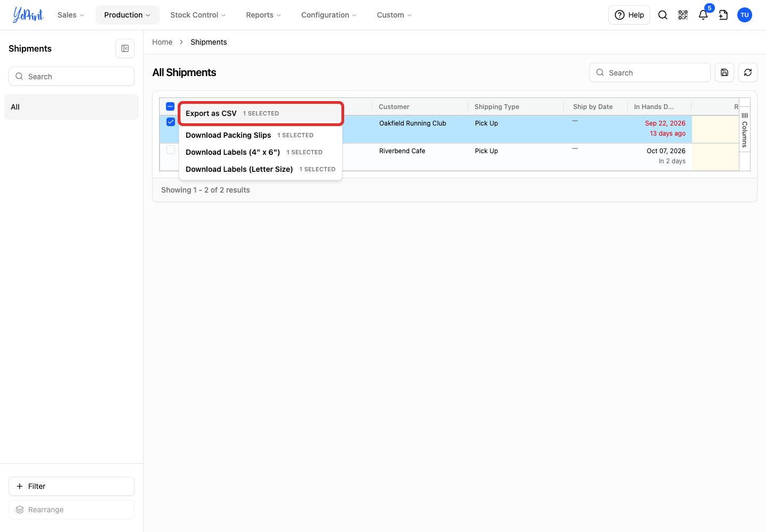Viewport: 766px width, 532px height.
Task: Click the Shipments breadcrumb
Action: [209, 42]
